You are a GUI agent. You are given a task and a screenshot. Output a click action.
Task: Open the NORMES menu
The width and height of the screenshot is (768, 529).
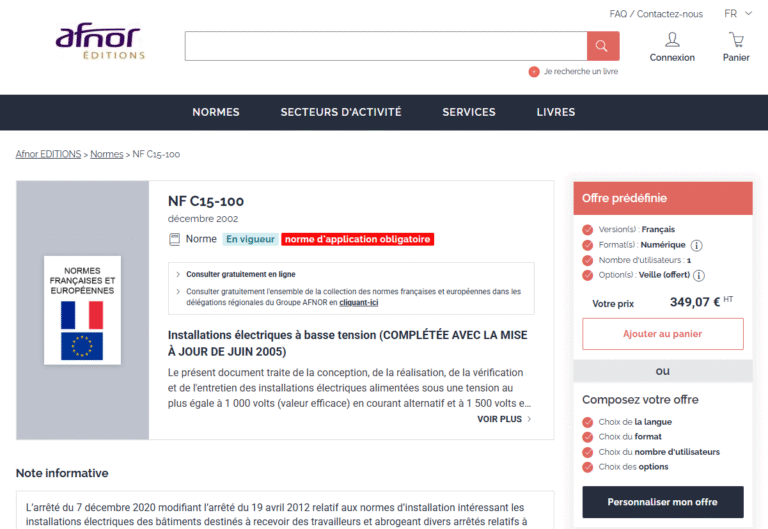[x=216, y=112]
